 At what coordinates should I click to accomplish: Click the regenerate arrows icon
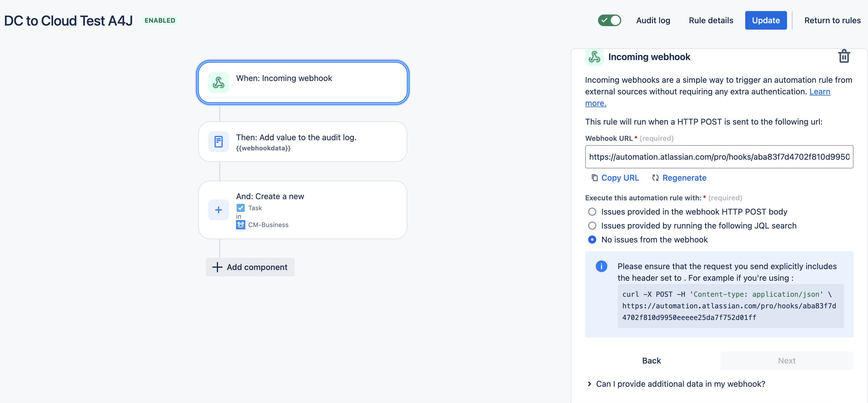point(655,178)
